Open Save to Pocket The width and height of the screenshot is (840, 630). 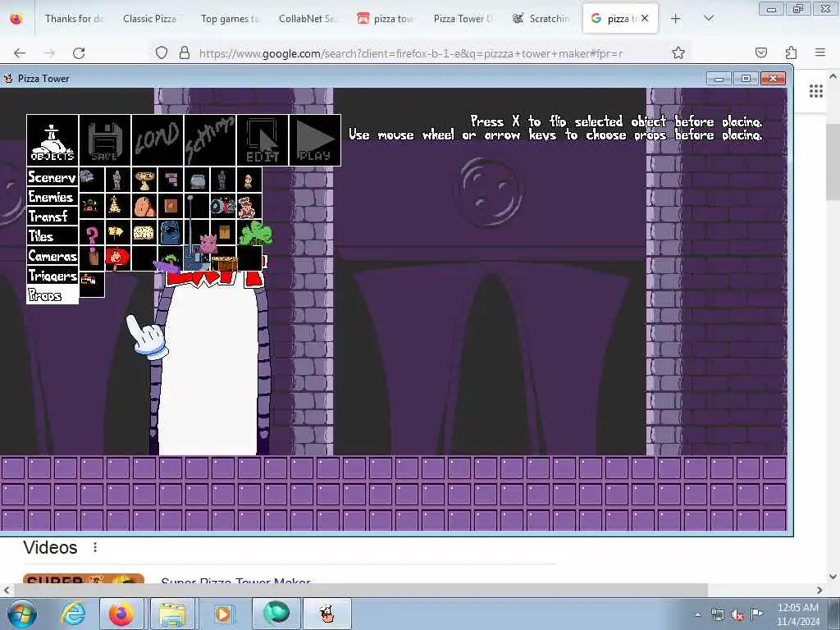[760, 53]
